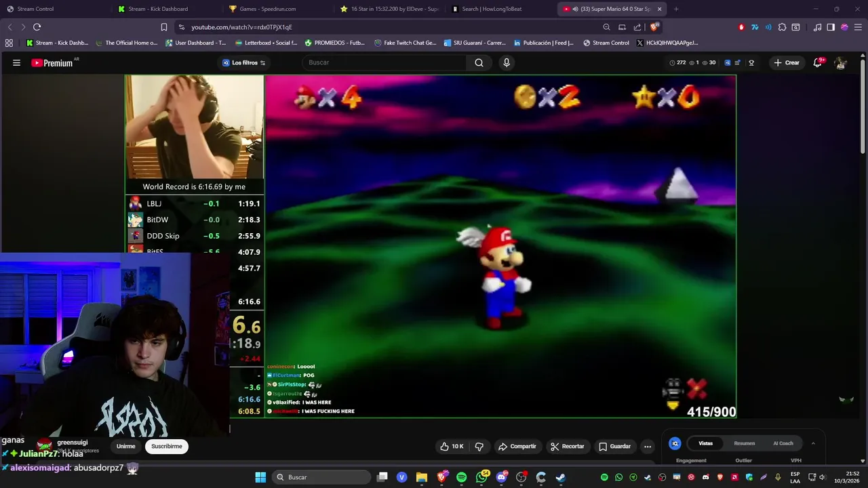The width and height of the screenshot is (868, 488).
Task: Bookmark this page icon
Action: coord(164,27)
